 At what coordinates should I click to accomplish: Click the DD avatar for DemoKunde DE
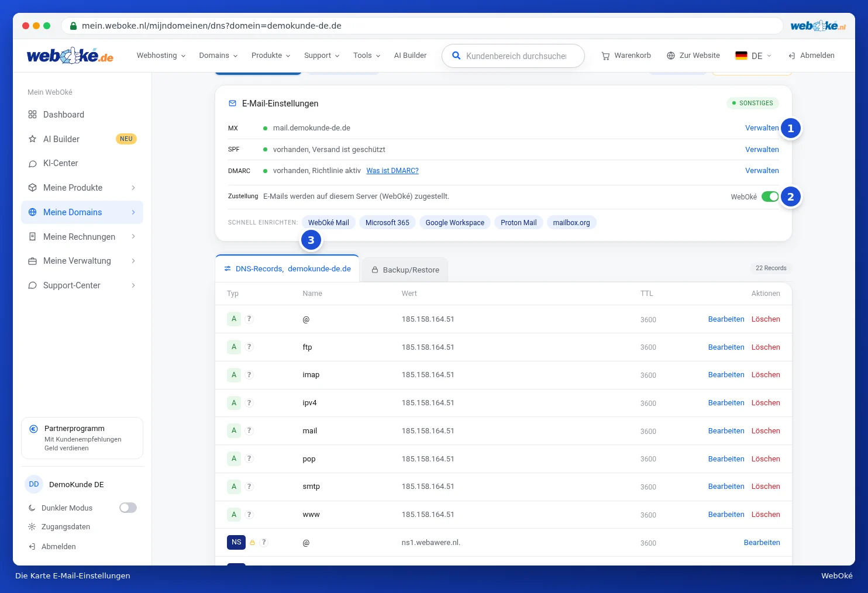(x=34, y=484)
